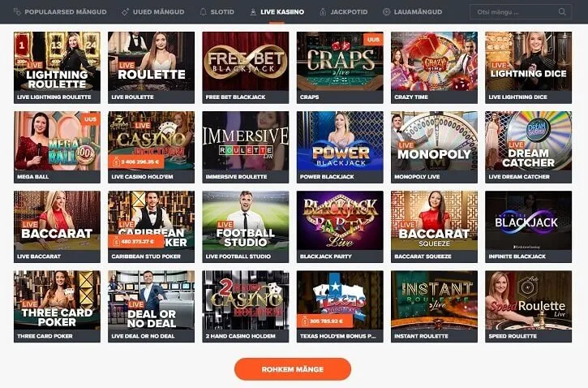
Task: Click the Texas Hold'em jackpot amount badge
Action: 324,321
